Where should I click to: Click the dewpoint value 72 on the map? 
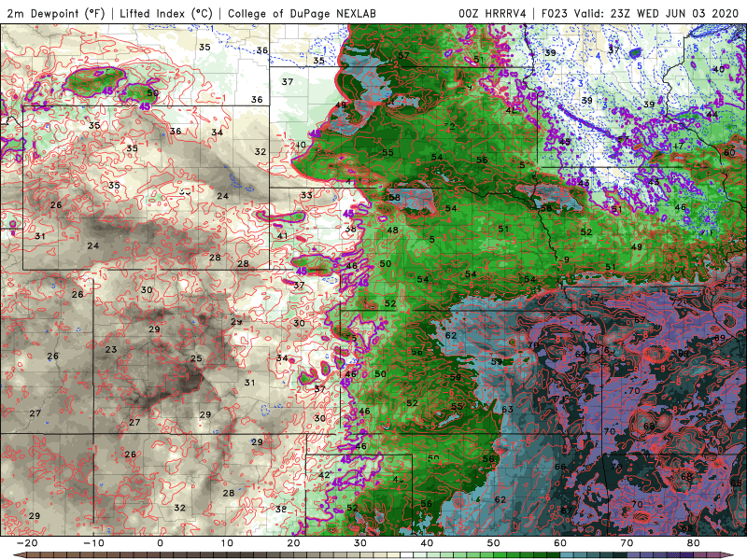point(677,302)
